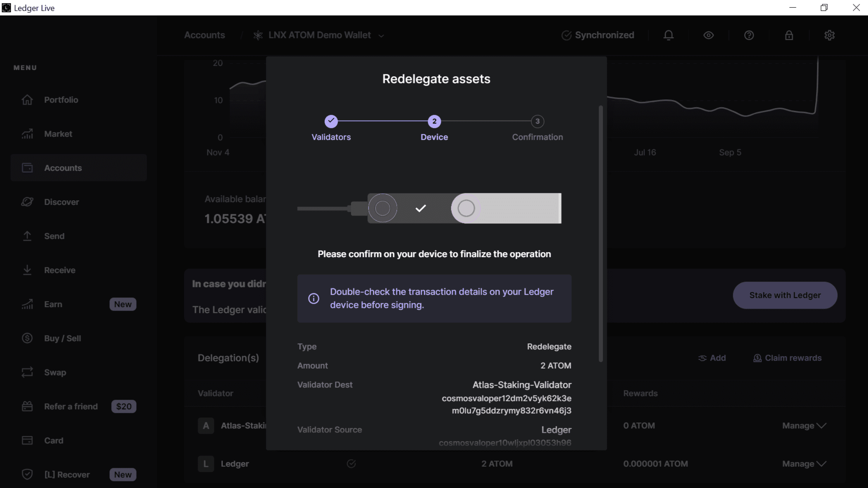Click the lock icon in top bar
Screen dimensions: 868x488
tap(789, 35)
